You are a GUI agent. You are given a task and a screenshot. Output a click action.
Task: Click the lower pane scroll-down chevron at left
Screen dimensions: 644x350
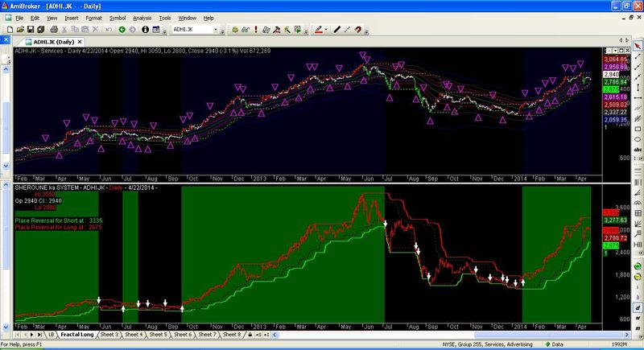click(x=6, y=327)
